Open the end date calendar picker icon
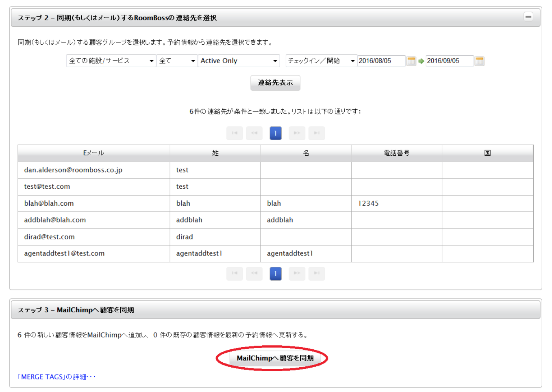The image size is (552, 392). 479,61
